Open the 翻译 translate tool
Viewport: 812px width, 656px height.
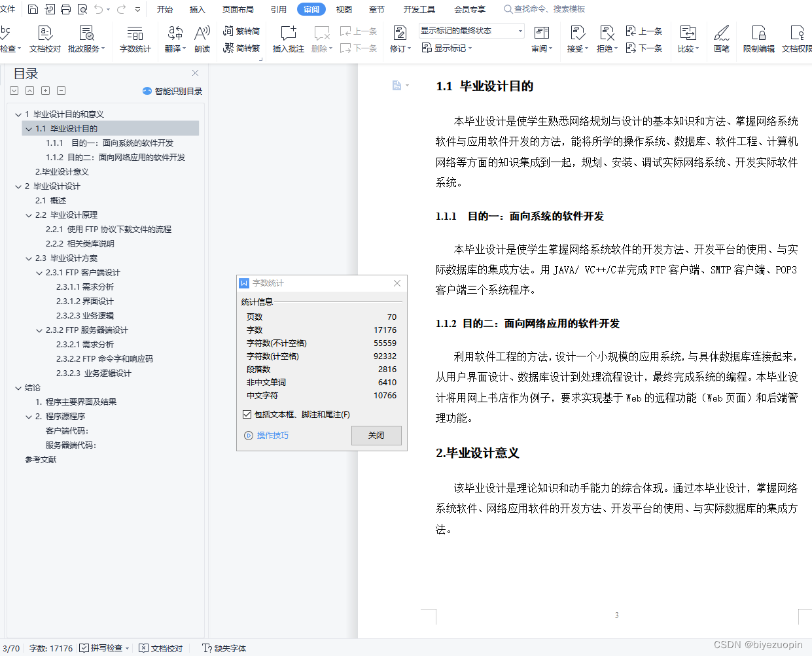pos(173,39)
